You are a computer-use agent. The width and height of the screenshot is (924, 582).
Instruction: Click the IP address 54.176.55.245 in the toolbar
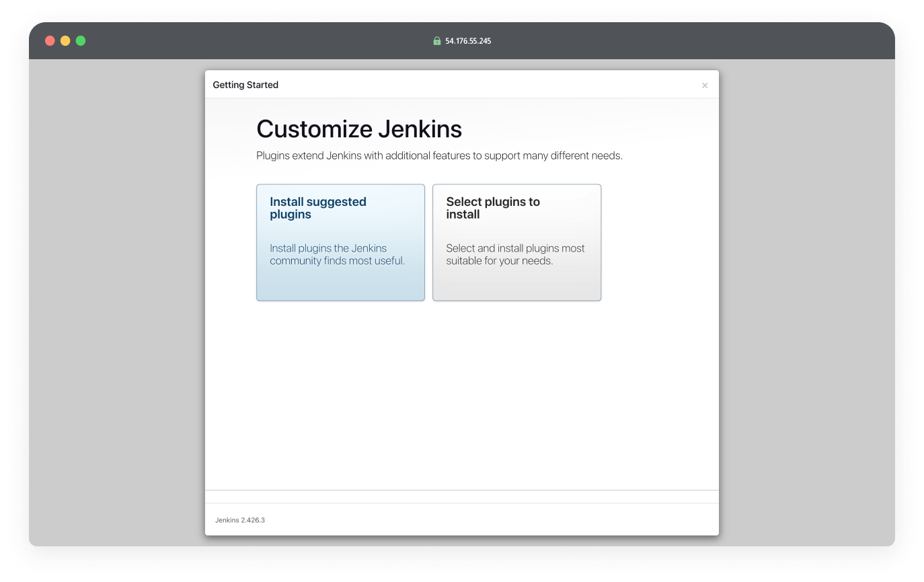pos(467,40)
